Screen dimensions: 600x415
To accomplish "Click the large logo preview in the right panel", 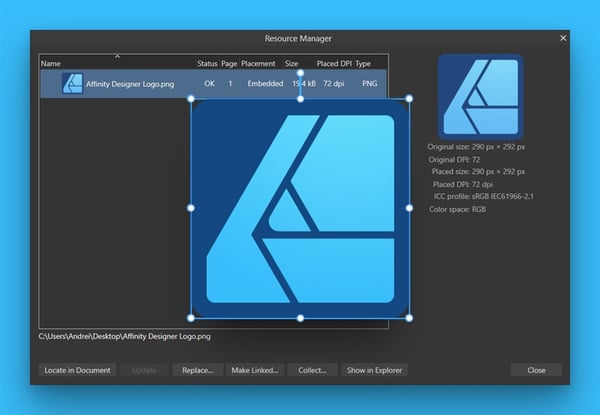I will [x=481, y=96].
